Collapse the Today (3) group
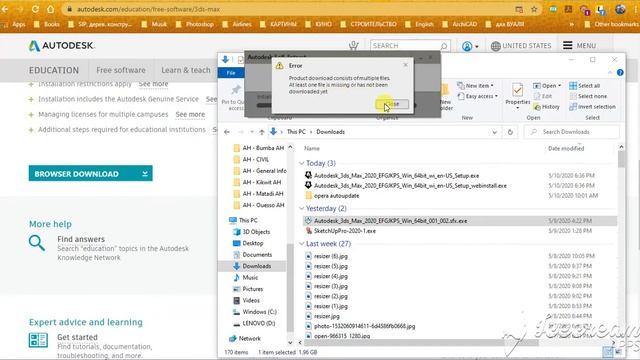 click(302, 163)
